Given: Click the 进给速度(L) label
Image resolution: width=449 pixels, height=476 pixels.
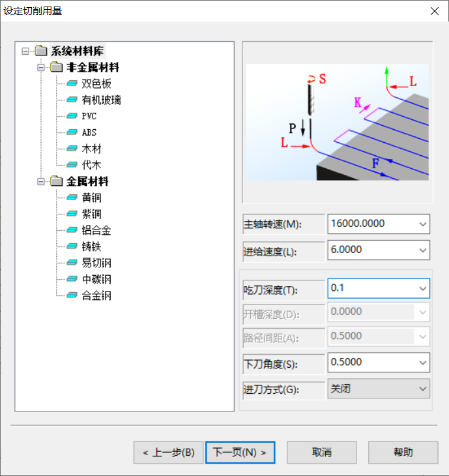Looking at the screenshot, I should point(270,252).
